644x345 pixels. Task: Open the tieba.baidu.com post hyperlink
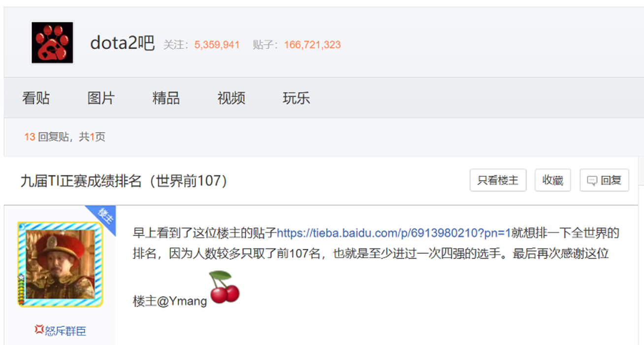[x=394, y=233]
